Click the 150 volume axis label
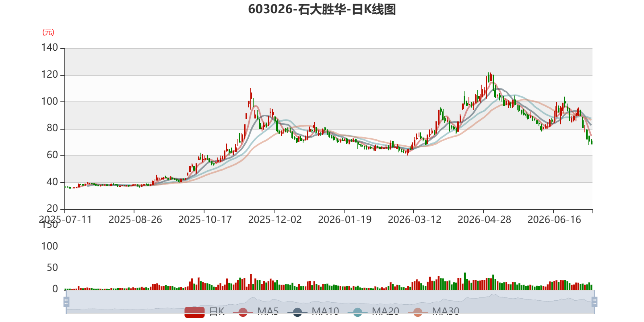 [50, 225]
